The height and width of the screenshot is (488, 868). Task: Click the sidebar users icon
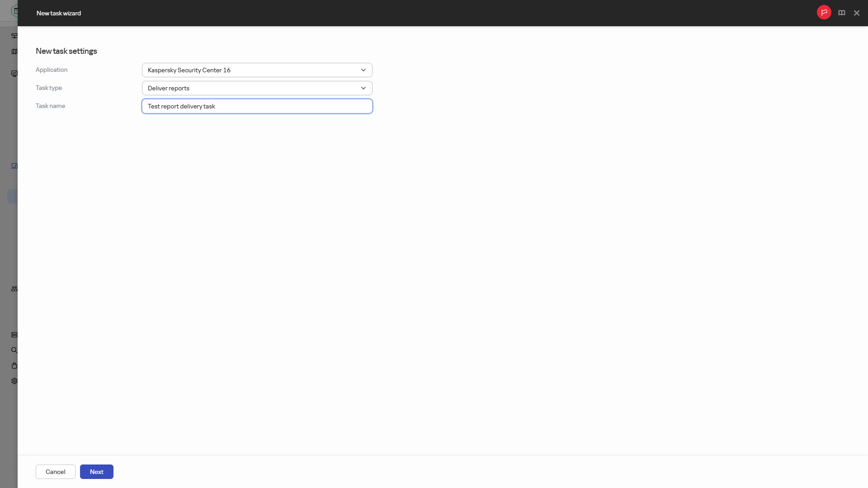pyautogui.click(x=14, y=289)
